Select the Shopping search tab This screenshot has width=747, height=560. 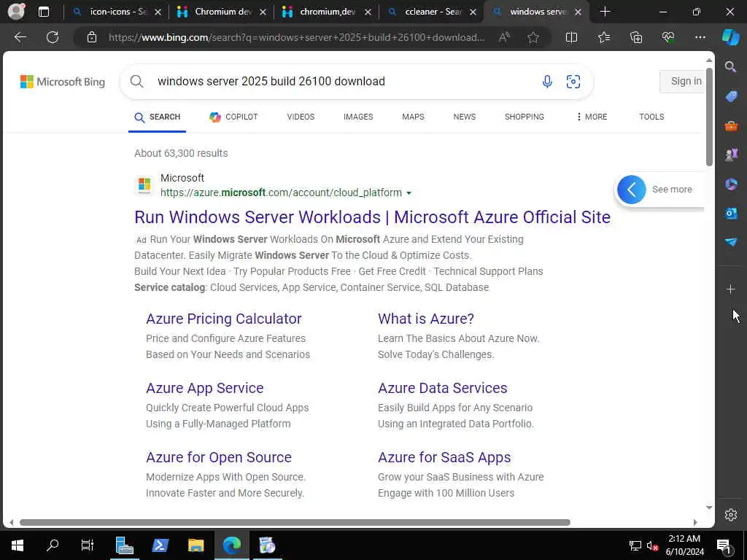pos(524,117)
